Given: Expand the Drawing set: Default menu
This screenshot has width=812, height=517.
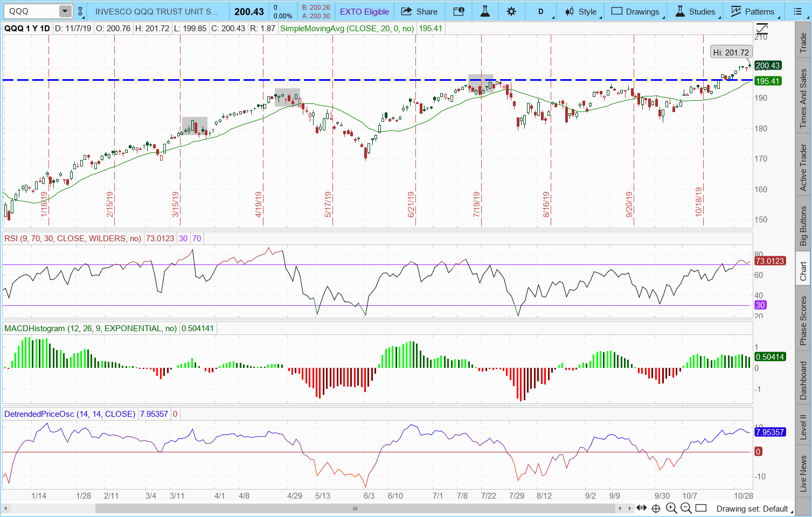Looking at the screenshot, I should tap(753, 508).
